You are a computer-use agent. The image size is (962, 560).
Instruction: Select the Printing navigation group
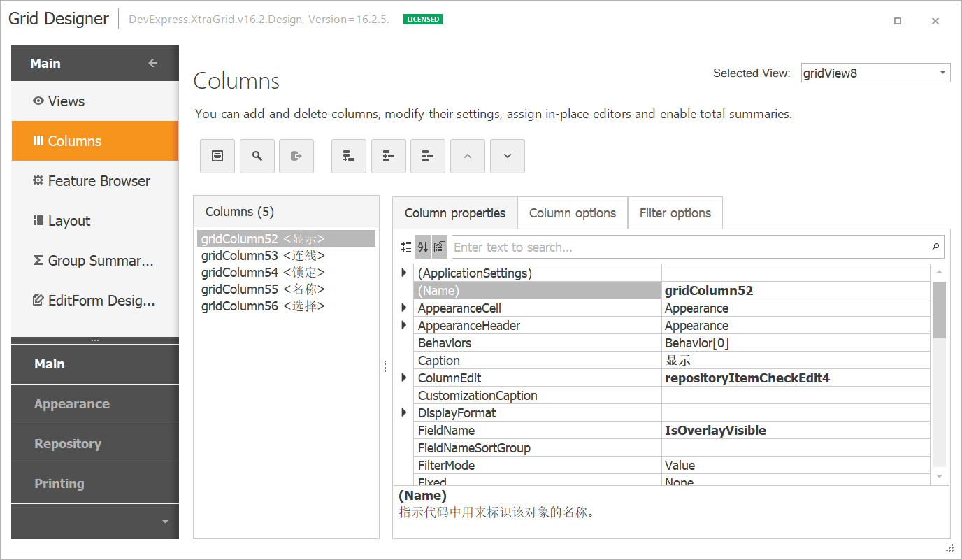click(95, 484)
